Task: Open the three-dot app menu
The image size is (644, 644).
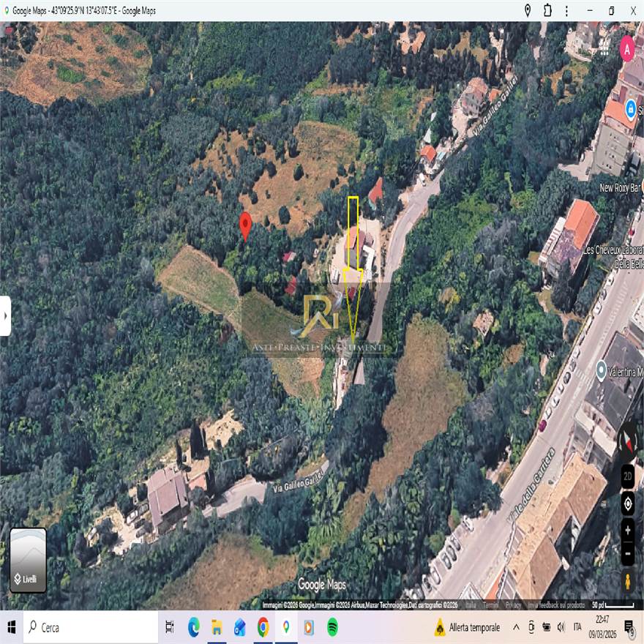Action: click(x=566, y=11)
